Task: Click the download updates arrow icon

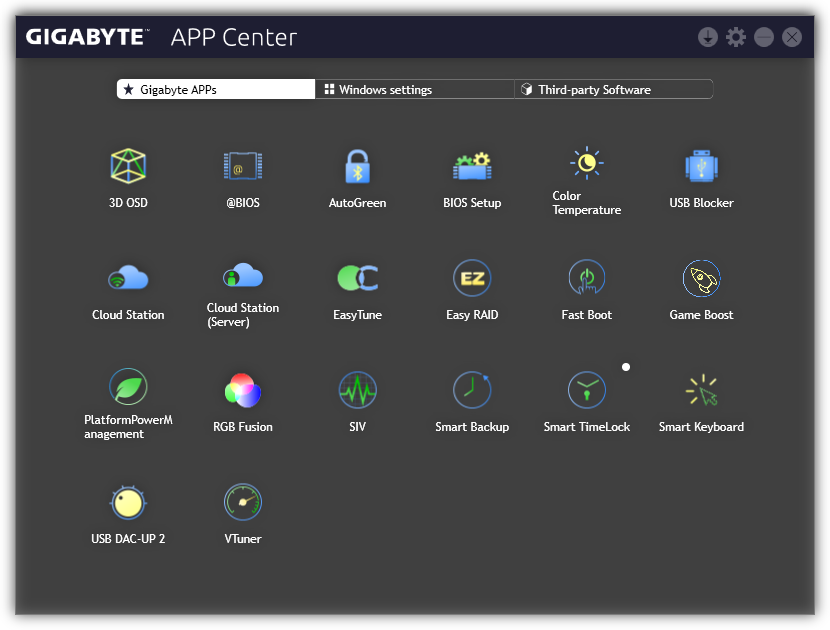Action: (x=708, y=37)
